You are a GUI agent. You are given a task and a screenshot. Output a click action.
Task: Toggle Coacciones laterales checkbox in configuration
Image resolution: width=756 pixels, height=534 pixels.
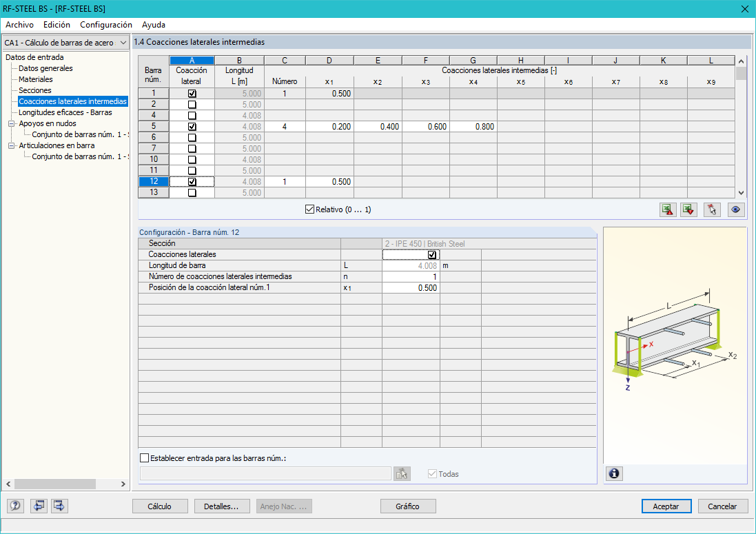click(432, 254)
